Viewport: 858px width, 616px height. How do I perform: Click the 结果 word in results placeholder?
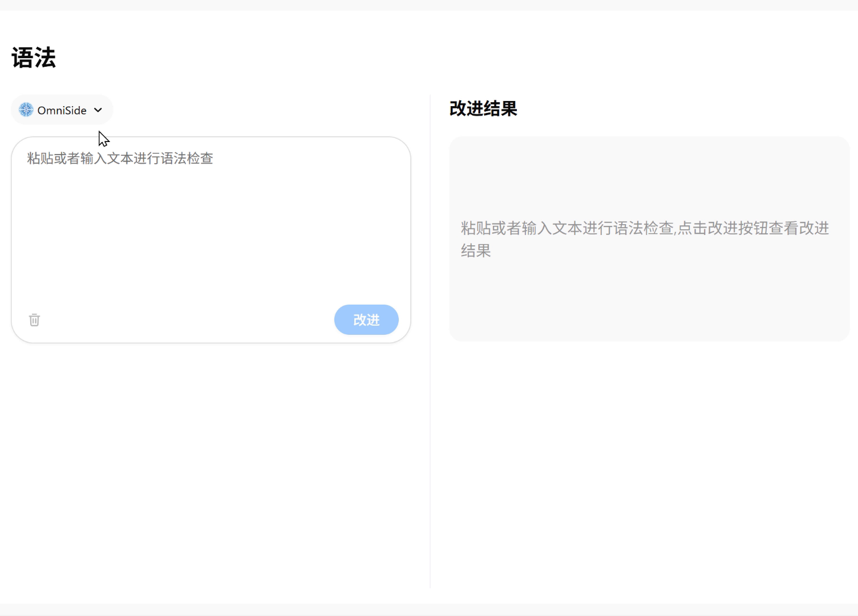click(x=476, y=251)
